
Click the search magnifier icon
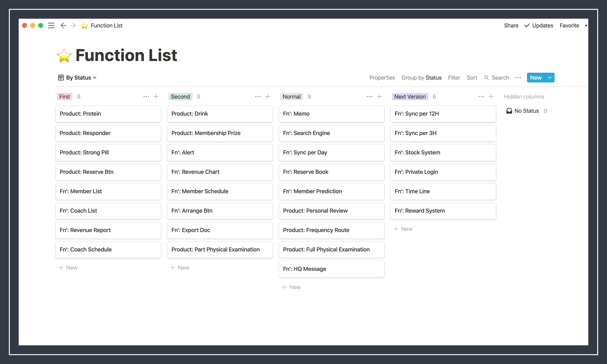click(487, 78)
